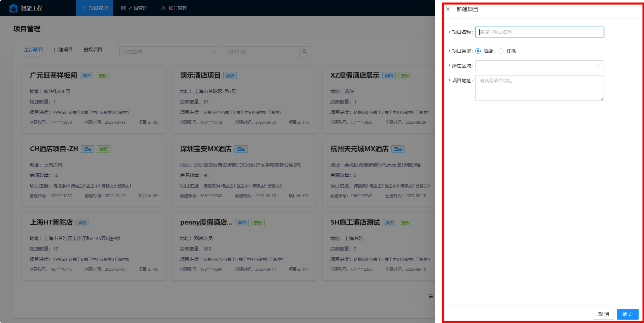Click the 授权 tag on penny度假酒店 card
Viewport: 644px width, 323px height.
[258, 223]
